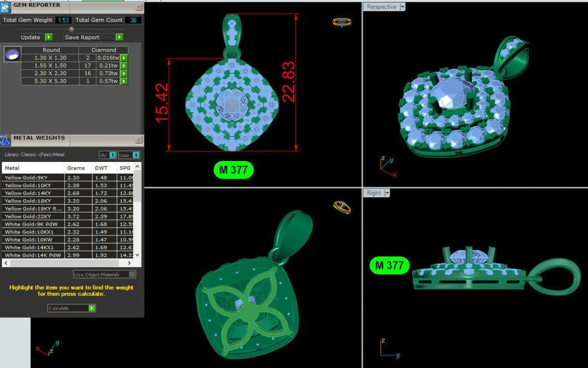Viewport: 588px width, 368px height.
Task: Click the metal list scroll-down arrow
Action: 138,255
